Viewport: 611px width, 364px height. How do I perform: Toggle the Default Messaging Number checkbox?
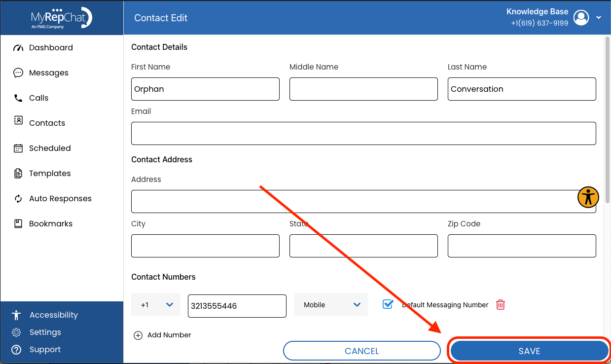click(388, 304)
